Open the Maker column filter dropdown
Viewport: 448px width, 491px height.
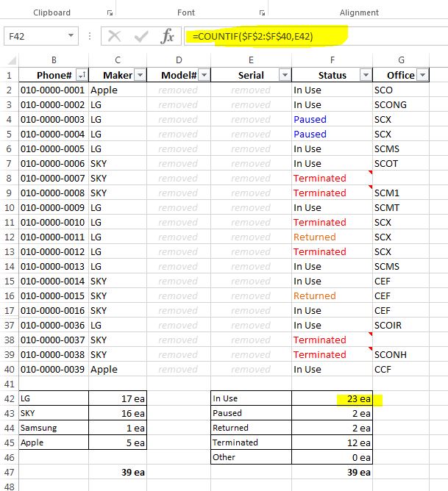click(x=140, y=75)
